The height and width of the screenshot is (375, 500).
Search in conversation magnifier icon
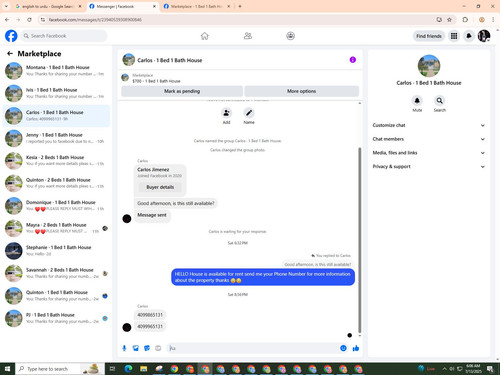439,101
